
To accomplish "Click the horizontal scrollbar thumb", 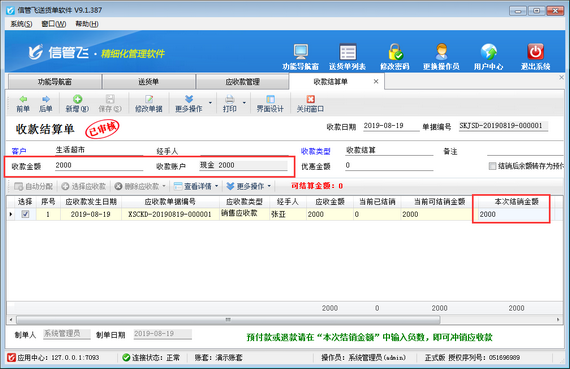I will pyautogui.click(x=228, y=320).
